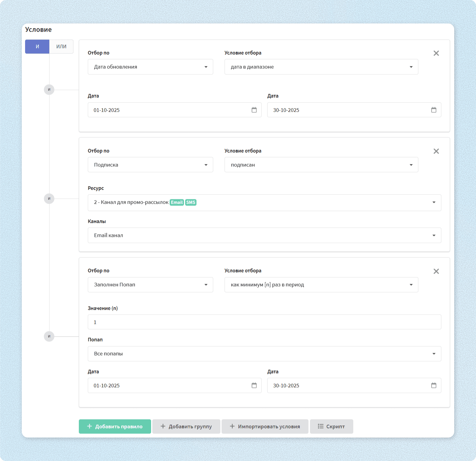
Task: Click Добавить правило button
Action: click(x=115, y=426)
